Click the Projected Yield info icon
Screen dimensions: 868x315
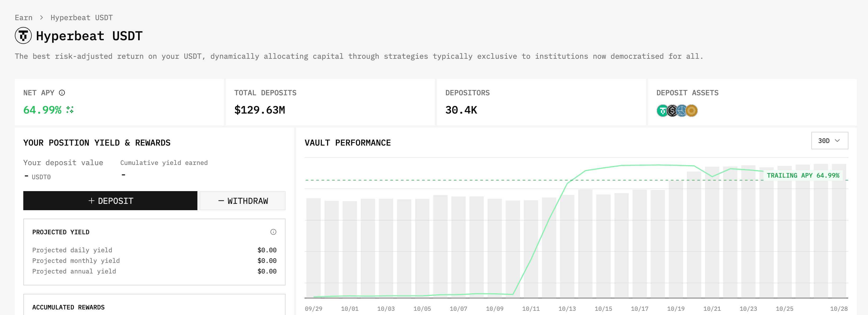click(273, 232)
